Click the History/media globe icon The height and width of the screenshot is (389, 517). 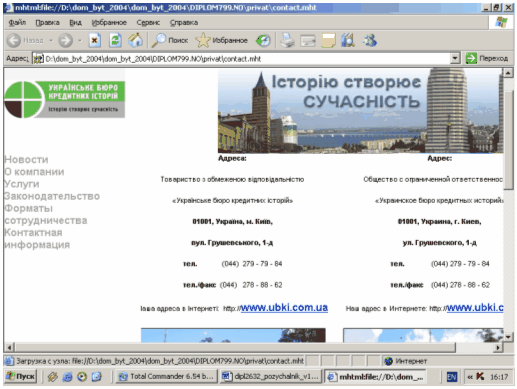(x=263, y=40)
